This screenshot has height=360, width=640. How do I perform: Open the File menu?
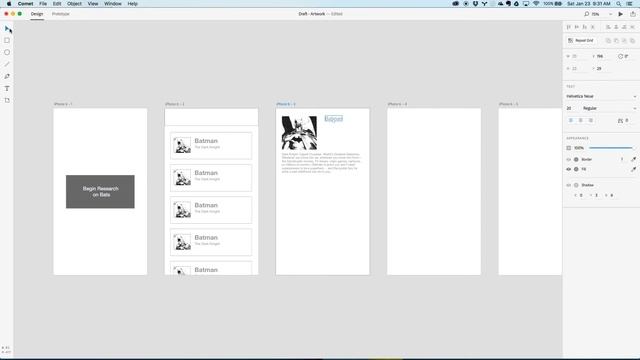tap(43, 4)
